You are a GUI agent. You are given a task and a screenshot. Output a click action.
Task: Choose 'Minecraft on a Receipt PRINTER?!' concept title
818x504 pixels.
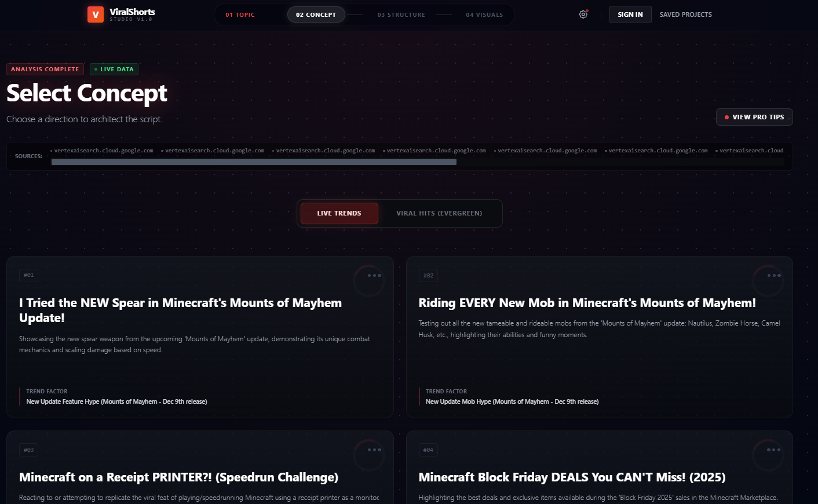pos(178,477)
